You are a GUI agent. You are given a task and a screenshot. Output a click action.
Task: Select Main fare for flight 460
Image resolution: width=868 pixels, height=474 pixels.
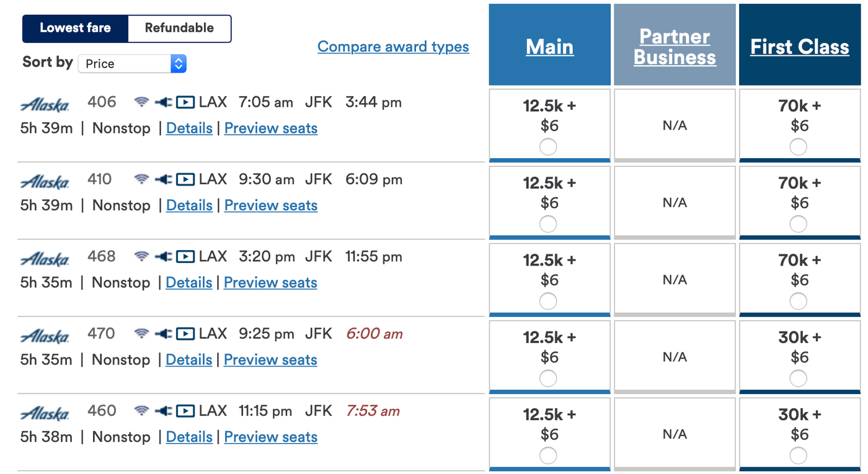pyautogui.click(x=548, y=455)
